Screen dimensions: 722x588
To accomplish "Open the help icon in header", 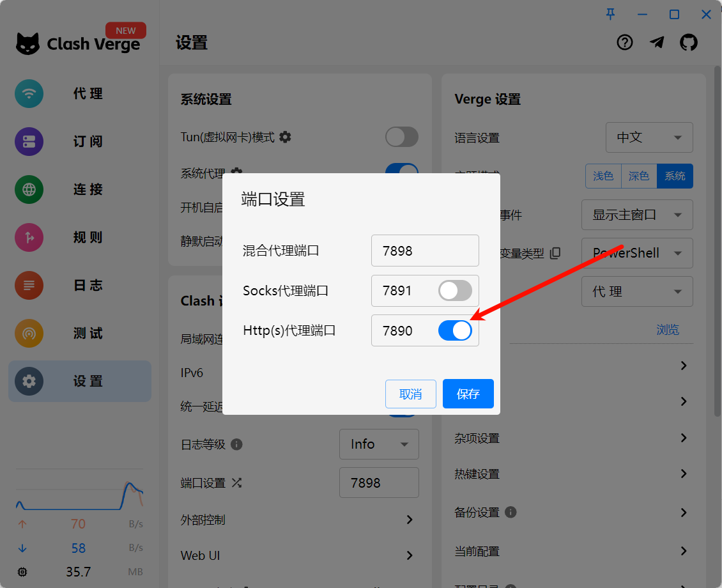I will click(624, 42).
